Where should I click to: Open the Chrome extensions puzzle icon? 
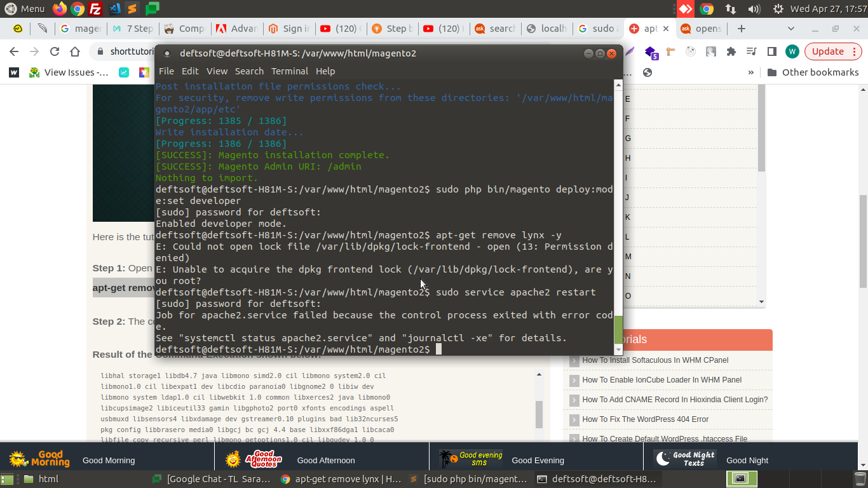click(x=731, y=51)
